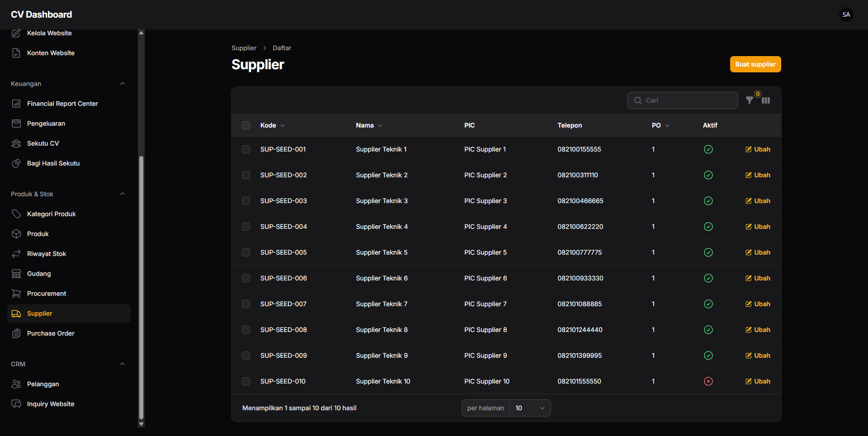Open the Procurement menu item
Viewport: 868px width, 436px height.
click(69, 294)
